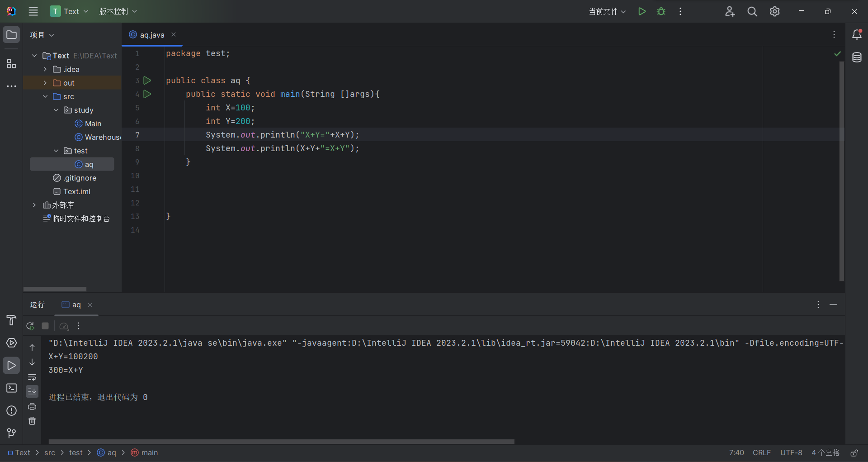Collapse the Text project root
The image size is (868, 462).
coord(34,56)
